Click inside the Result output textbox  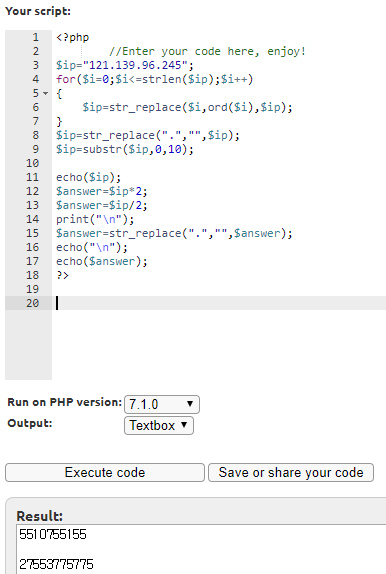point(201,549)
